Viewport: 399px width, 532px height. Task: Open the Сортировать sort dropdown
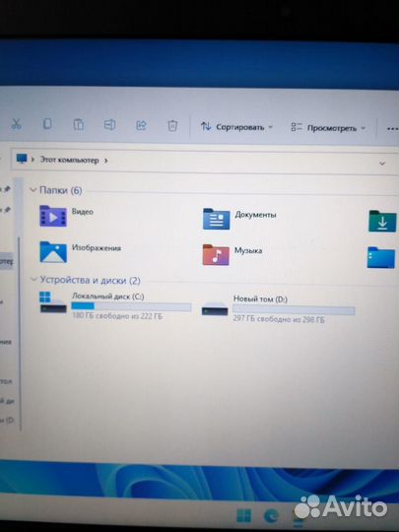coord(236,127)
